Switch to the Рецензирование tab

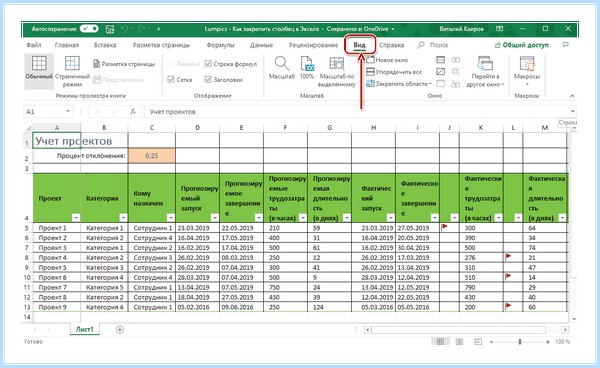[x=314, y=45]
